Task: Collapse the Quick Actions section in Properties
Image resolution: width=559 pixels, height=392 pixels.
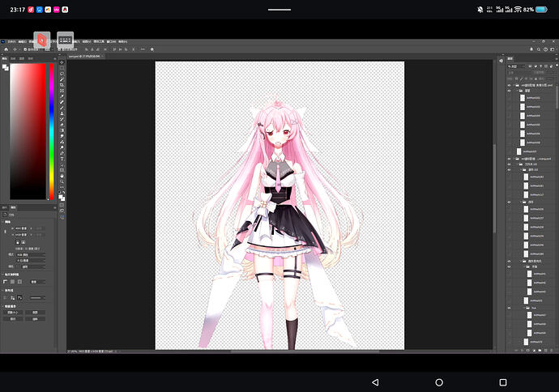Action: (3, 306)
